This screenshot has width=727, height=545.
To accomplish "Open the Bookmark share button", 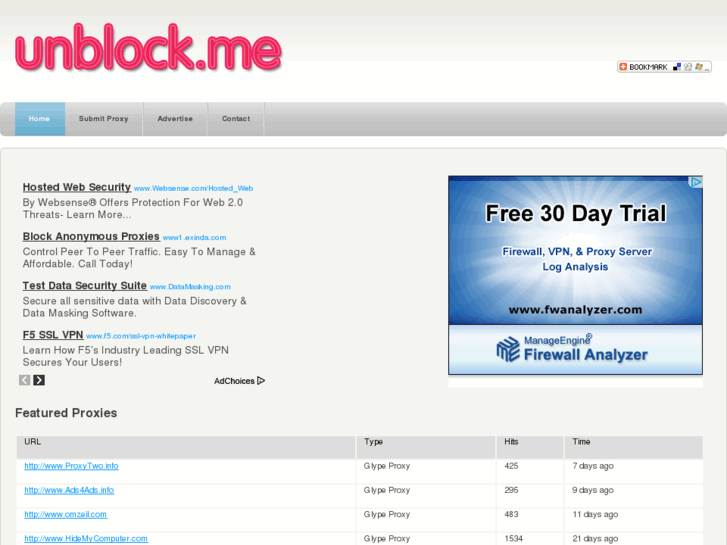I will point(664,67).
